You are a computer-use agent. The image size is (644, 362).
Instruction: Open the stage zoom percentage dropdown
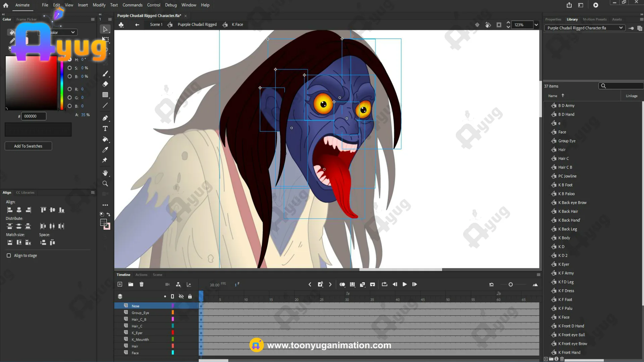tap(536, 25)
